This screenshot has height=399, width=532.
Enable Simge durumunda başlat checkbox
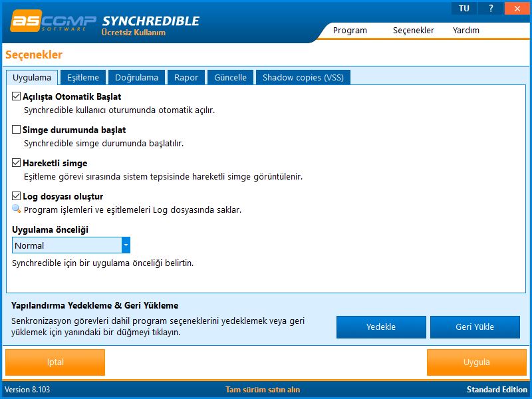(16, 130)
